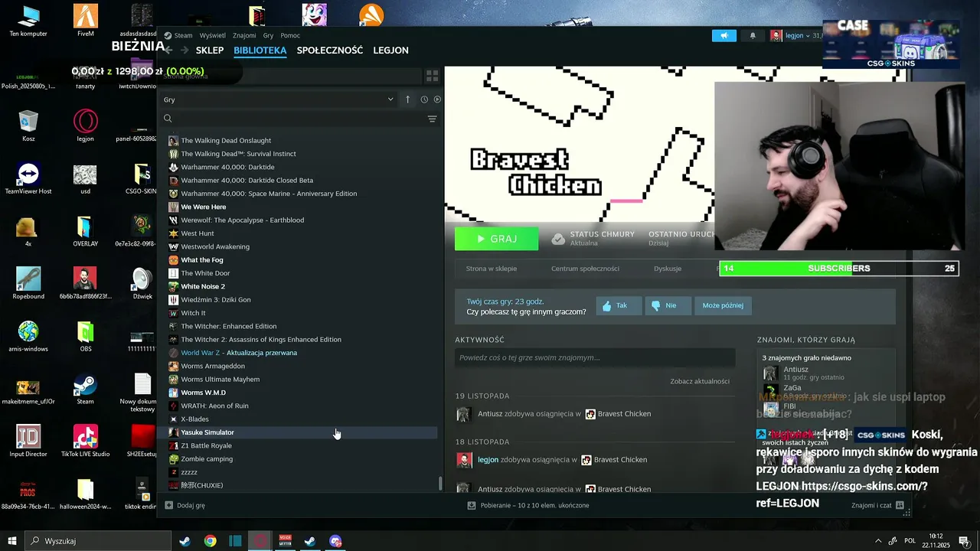980x551 pixels.
Task: Open Ten komputer desktop icon
Action: (28, 20)
